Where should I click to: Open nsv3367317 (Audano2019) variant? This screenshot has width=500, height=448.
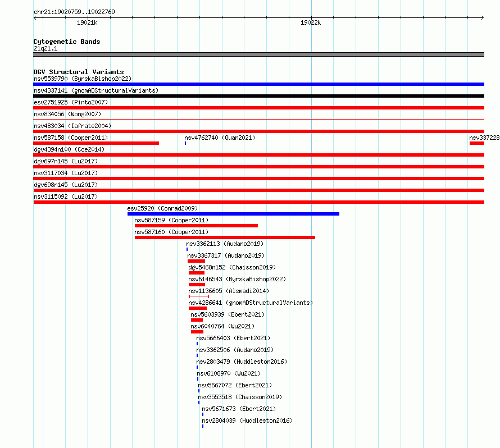226,255
